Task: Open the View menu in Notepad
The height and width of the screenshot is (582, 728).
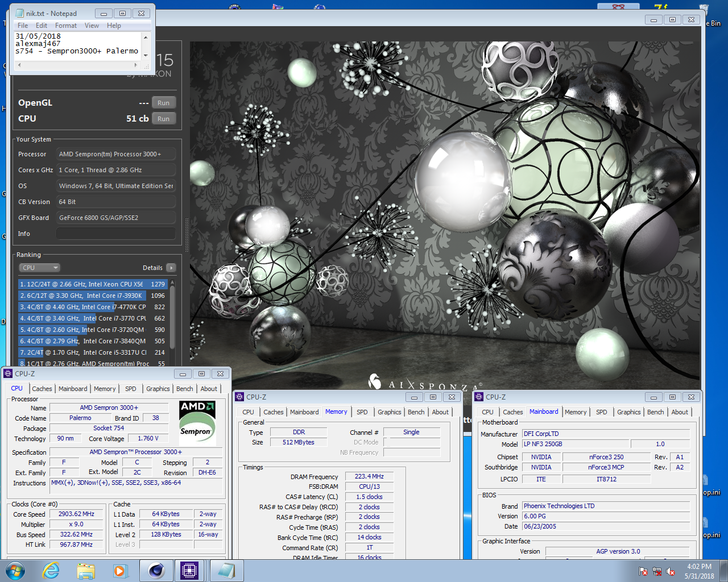Action: tap(92, 26)
